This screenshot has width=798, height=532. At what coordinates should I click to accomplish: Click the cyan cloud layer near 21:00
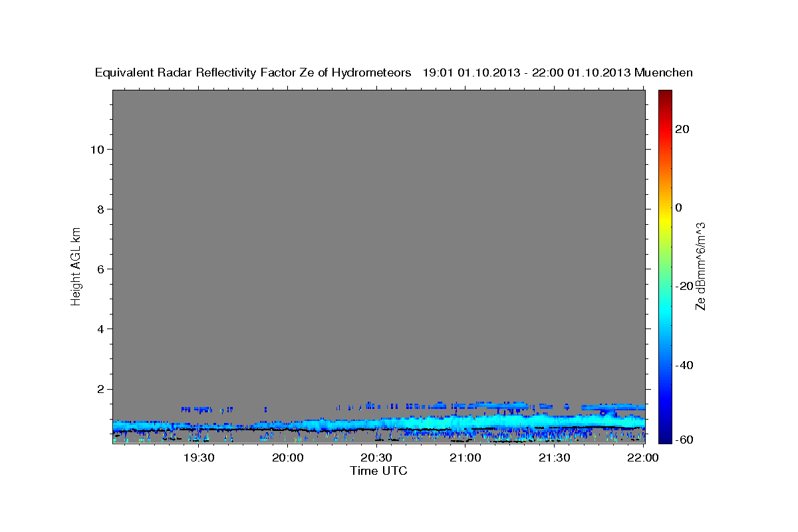tap(465, 422)
